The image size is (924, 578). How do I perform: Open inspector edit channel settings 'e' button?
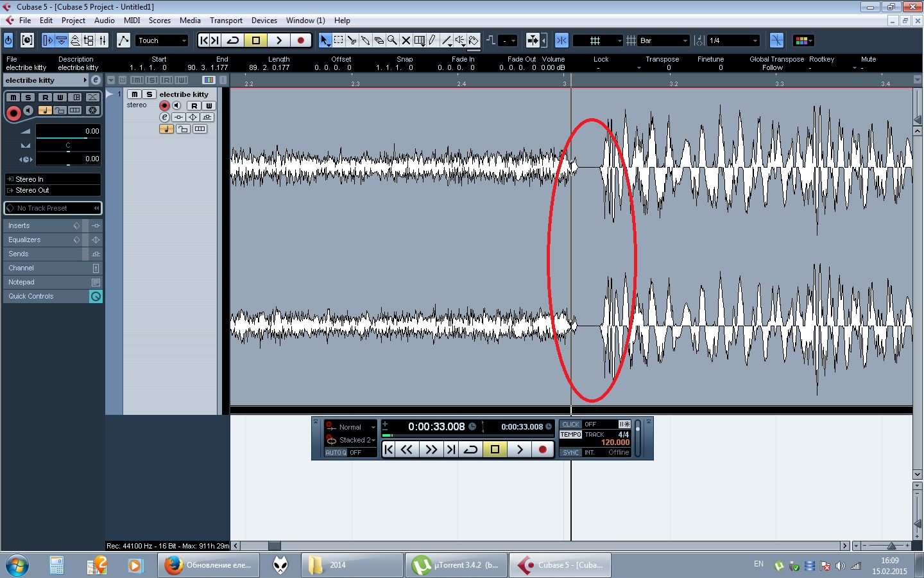click(x=96, y=80)
